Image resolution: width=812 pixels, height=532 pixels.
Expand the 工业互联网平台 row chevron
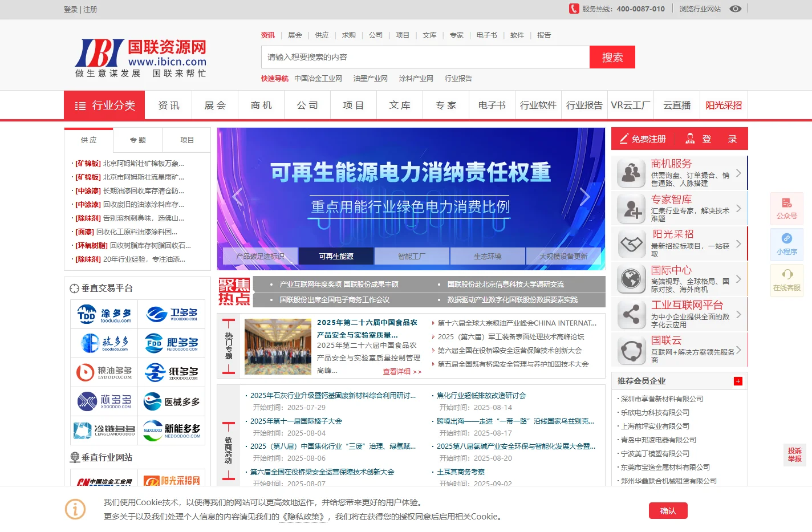738,314
